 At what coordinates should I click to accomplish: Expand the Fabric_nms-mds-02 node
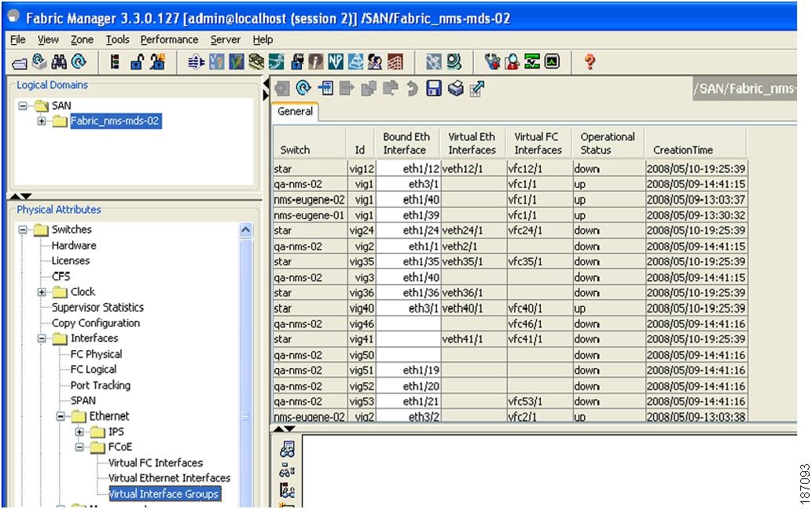[42, 121]
